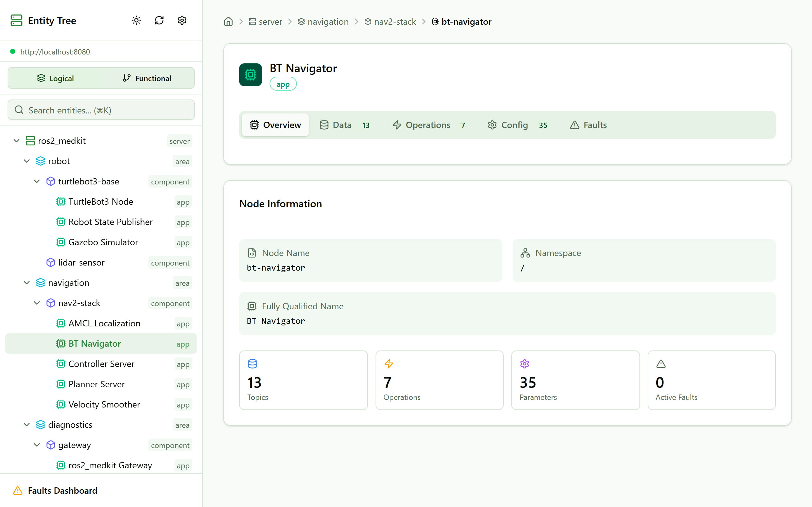Select Controller Server in tree
The width and height of the screenshot is (812, 507).
(x=101, y=364)
